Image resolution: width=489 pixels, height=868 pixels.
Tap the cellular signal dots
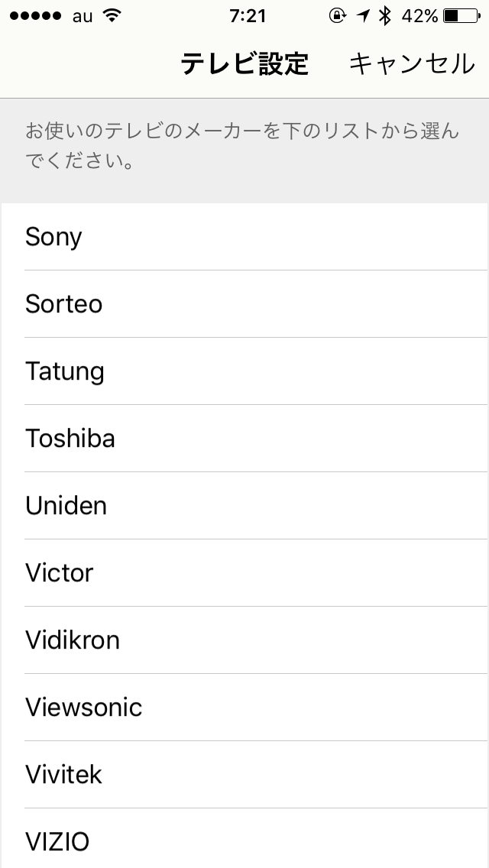[35, 17]
